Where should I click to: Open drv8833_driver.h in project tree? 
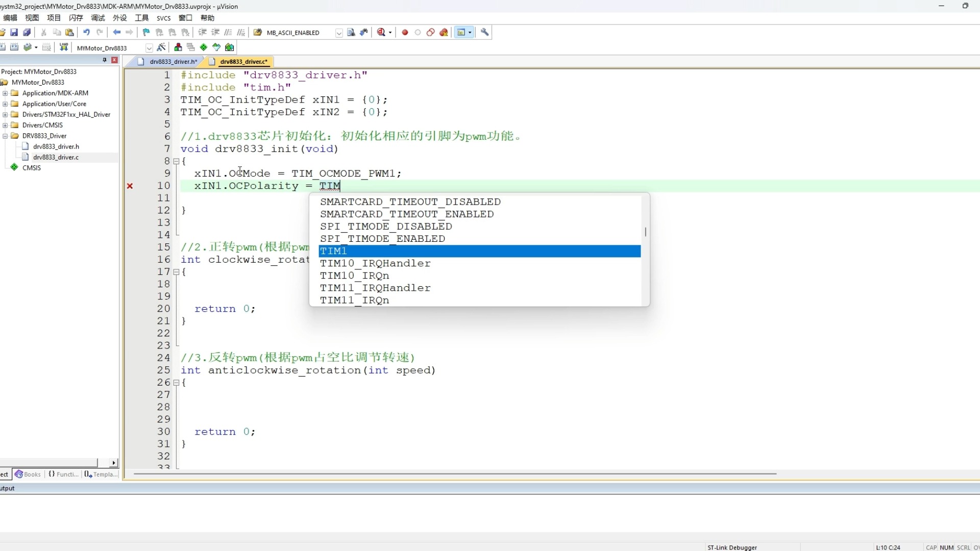(x=56, y=147)
